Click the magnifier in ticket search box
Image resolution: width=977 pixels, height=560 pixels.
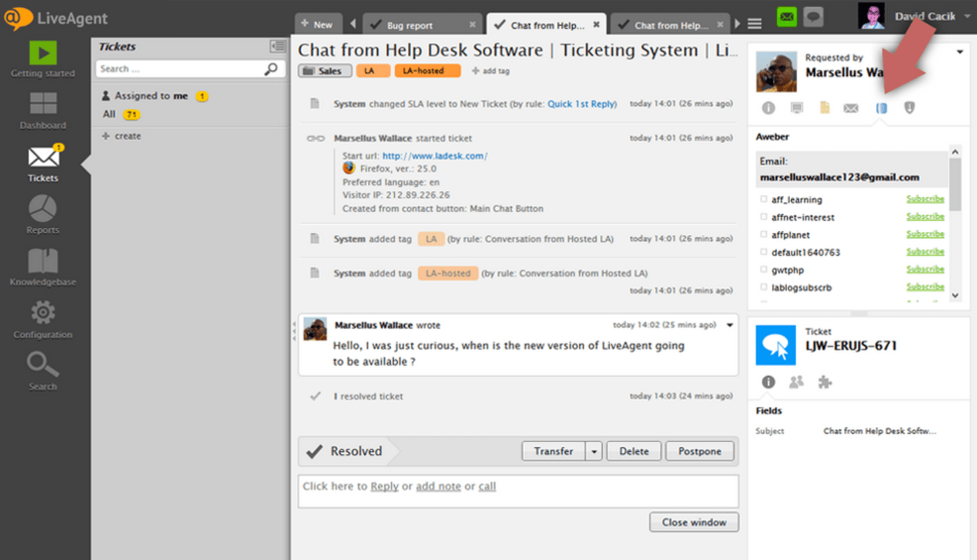point(271,69)
